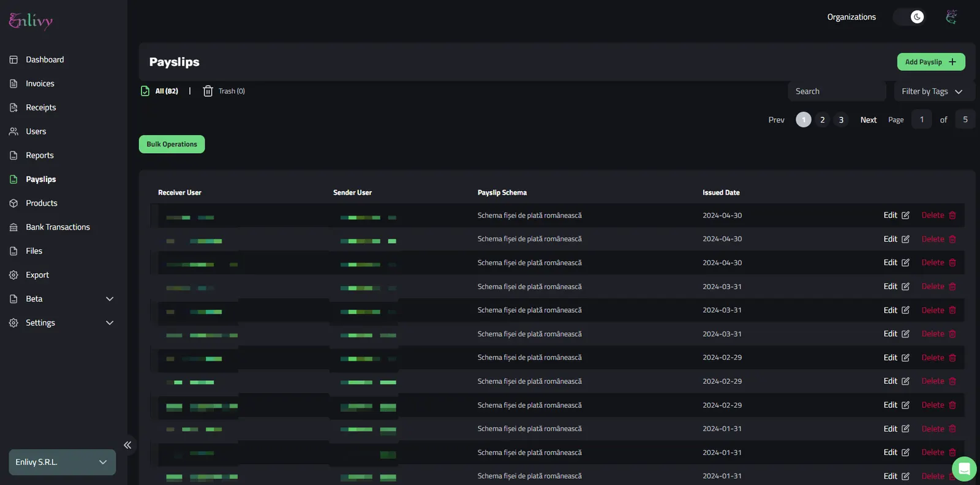Click the All payslips document icon
This screenshot has height=485, width=980.
pyautogui.click(x=145, y=91)
